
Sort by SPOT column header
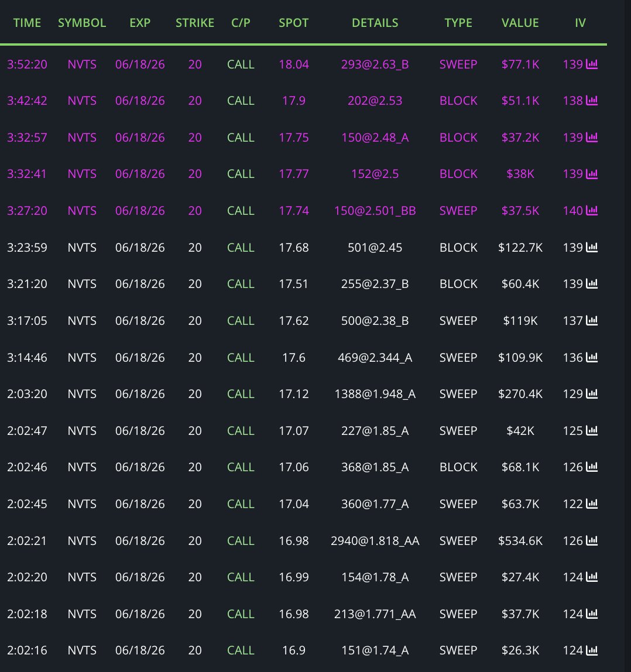click(x=294, y=23)
